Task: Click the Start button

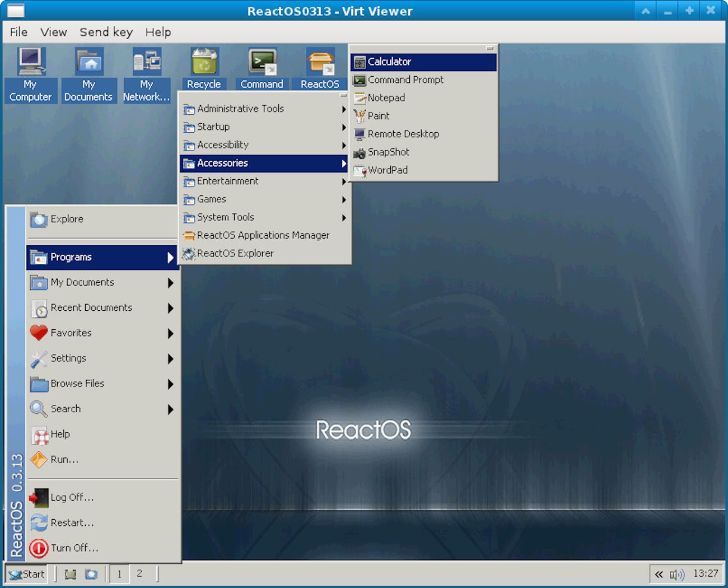Action: (x=26, y=574)
